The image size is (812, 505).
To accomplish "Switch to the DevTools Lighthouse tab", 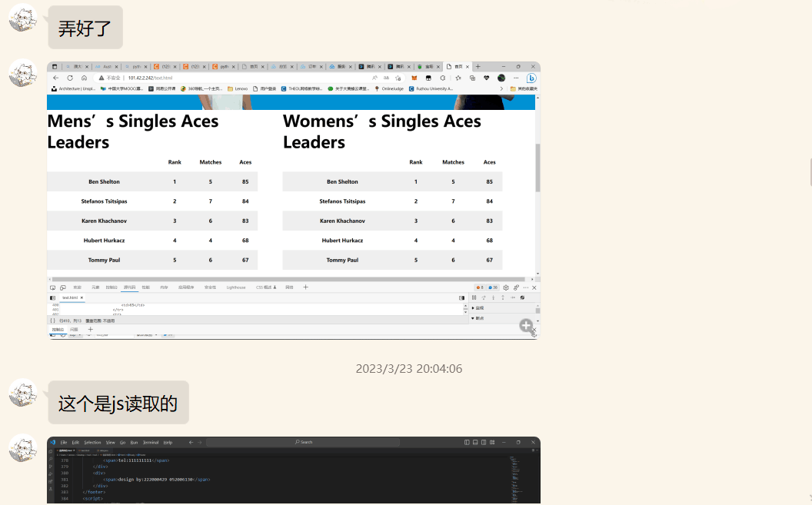I will tap(235, 287).
